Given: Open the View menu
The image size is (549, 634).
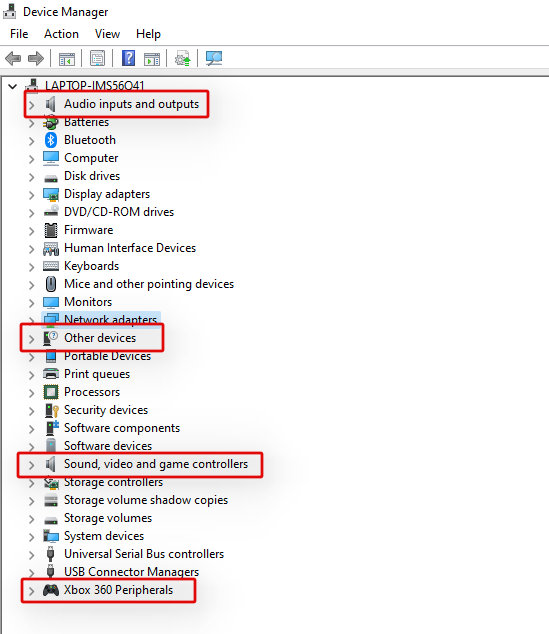Looking at the screenshot, I should [x=107, y=34].
